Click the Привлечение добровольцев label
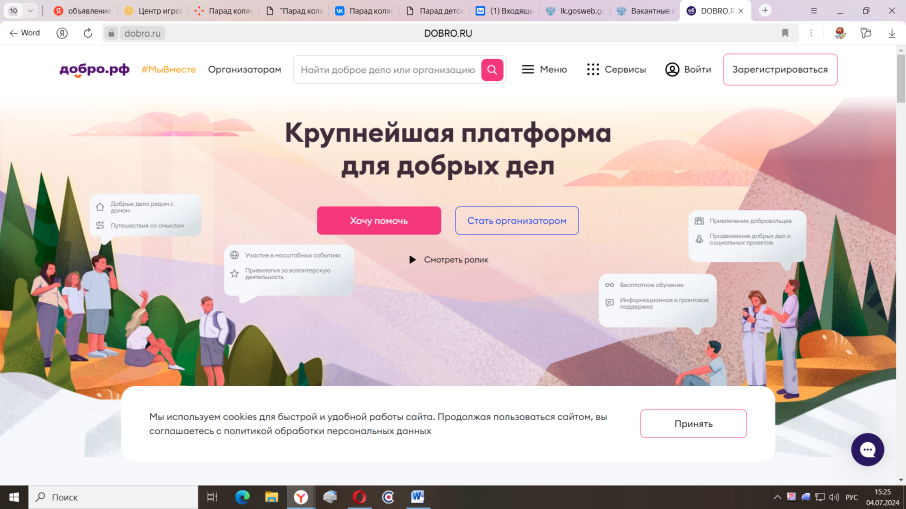Screen dimensions: 906x509 (x=750, y=221)
